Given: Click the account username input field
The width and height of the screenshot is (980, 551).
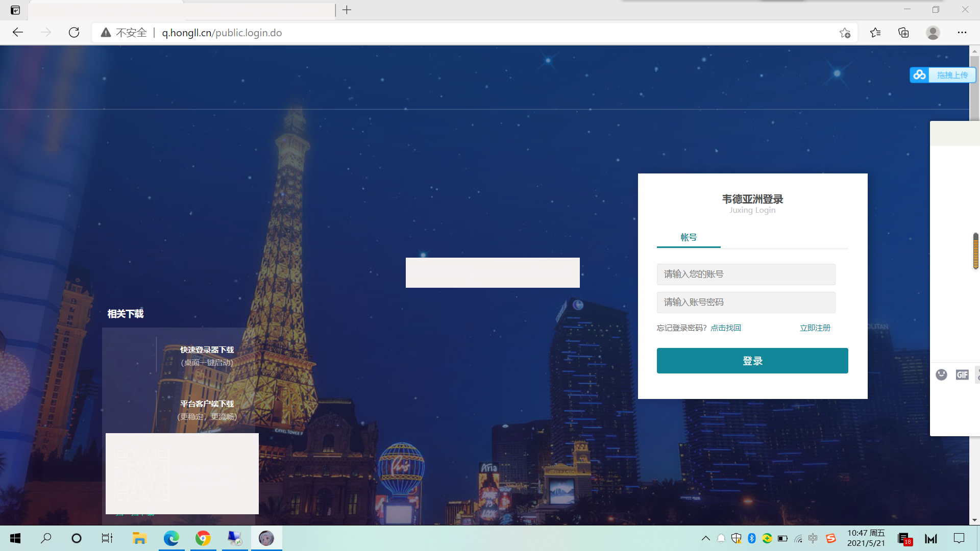Looking at the screenshot, I should pyautogui.click(x=746, y=274).
